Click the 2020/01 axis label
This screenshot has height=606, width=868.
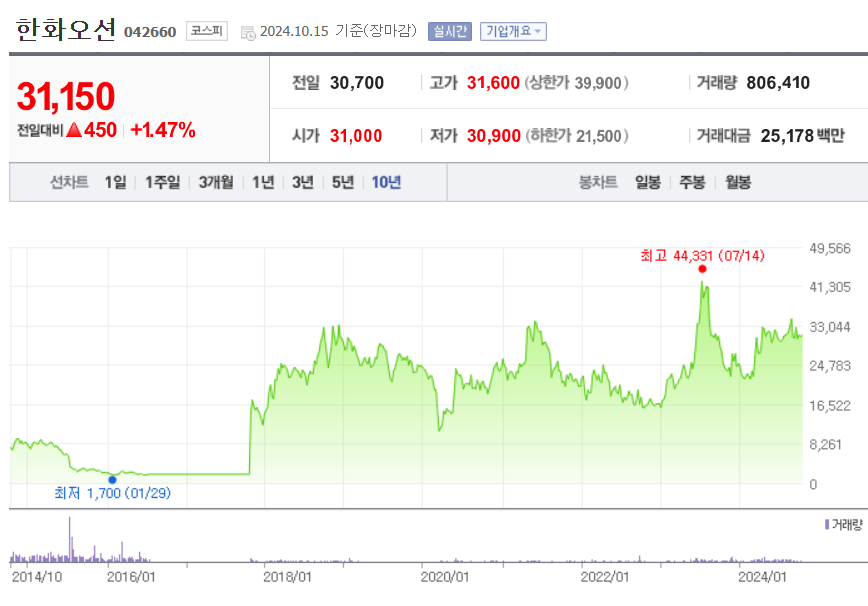(445, 577)
